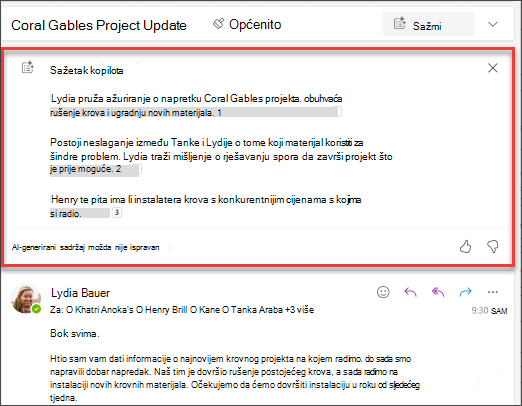Open citation reference 2 after prije moguće
522x406 pixels.
click(x=118, y=169)
